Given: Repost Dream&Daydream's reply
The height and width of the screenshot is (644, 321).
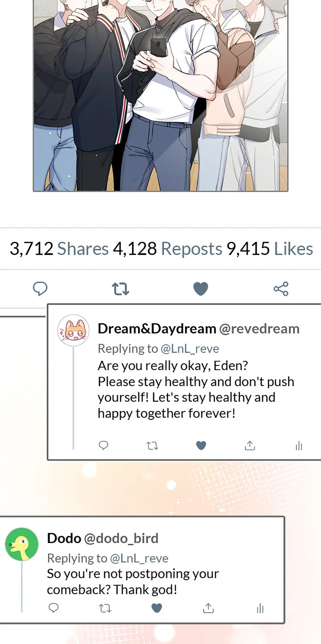Looking at the screenshot, I should tap(152, 445).
